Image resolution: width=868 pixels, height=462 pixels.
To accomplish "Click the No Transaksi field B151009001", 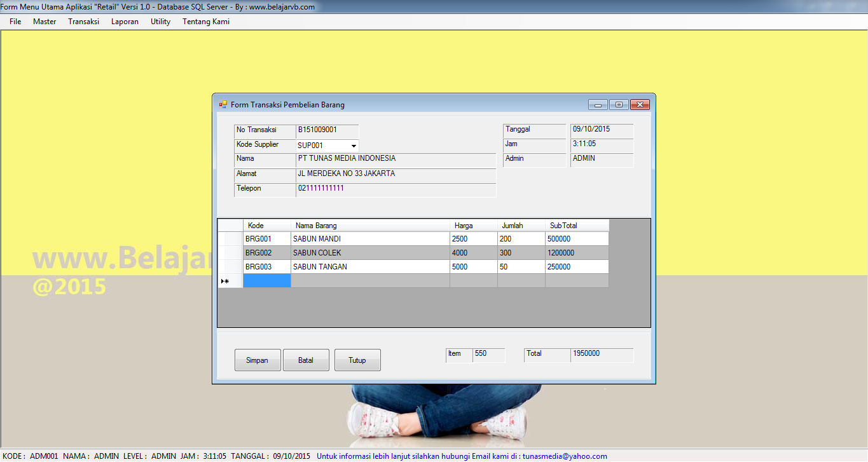I will pos(327,131).
